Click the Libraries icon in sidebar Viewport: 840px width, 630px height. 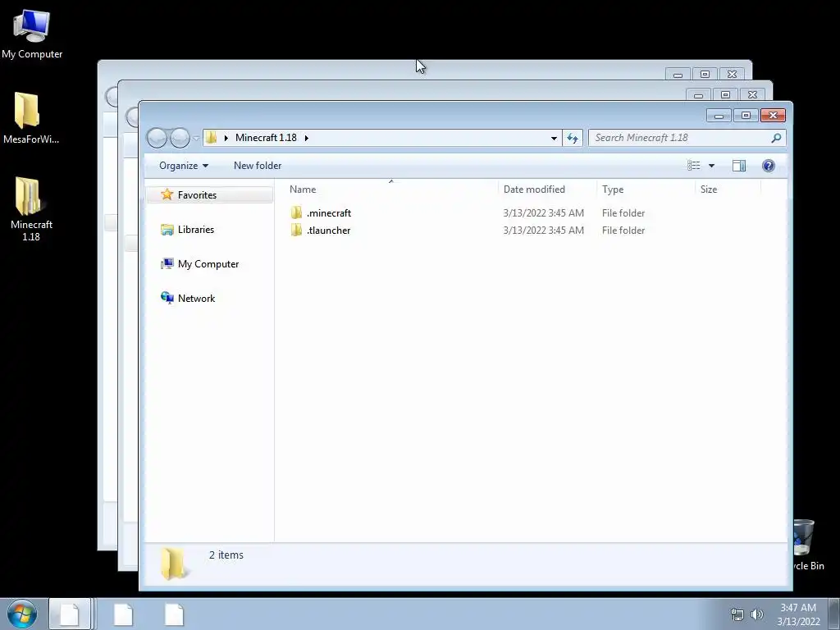167,230
